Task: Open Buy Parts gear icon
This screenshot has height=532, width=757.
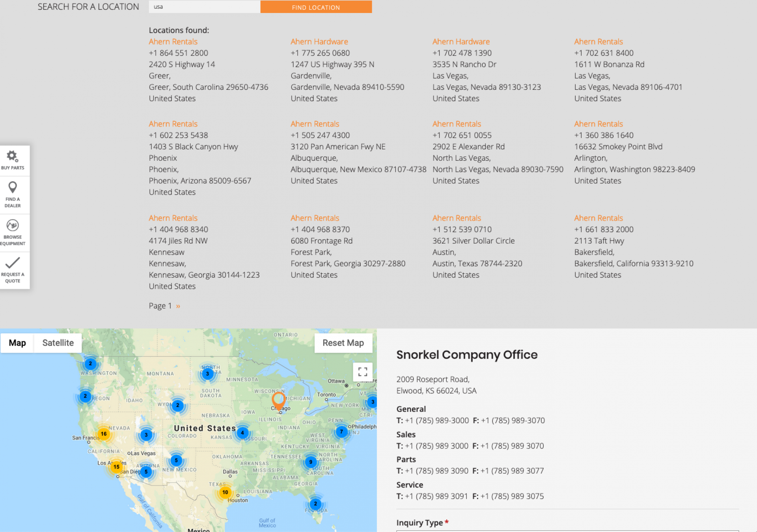Action: click(13, 157)
